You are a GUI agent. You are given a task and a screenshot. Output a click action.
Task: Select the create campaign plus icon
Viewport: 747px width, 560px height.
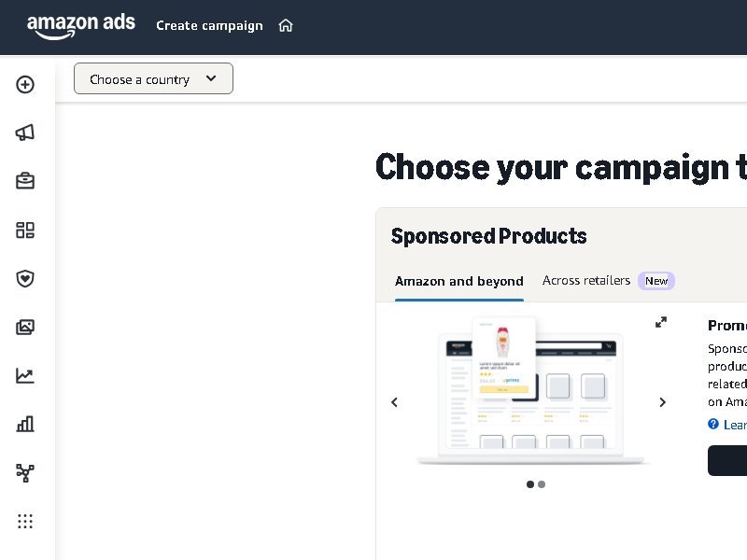click(25, 84)
